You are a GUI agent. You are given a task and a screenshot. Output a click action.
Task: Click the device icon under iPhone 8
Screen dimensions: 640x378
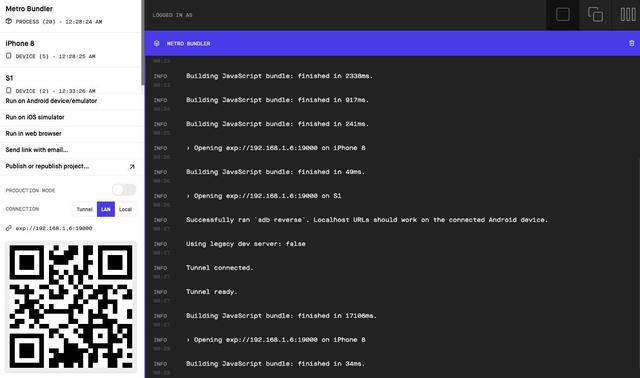pos(9,56)
